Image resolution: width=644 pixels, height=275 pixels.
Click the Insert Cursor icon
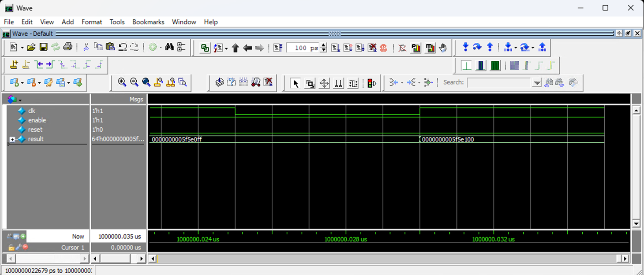(14, 65)
